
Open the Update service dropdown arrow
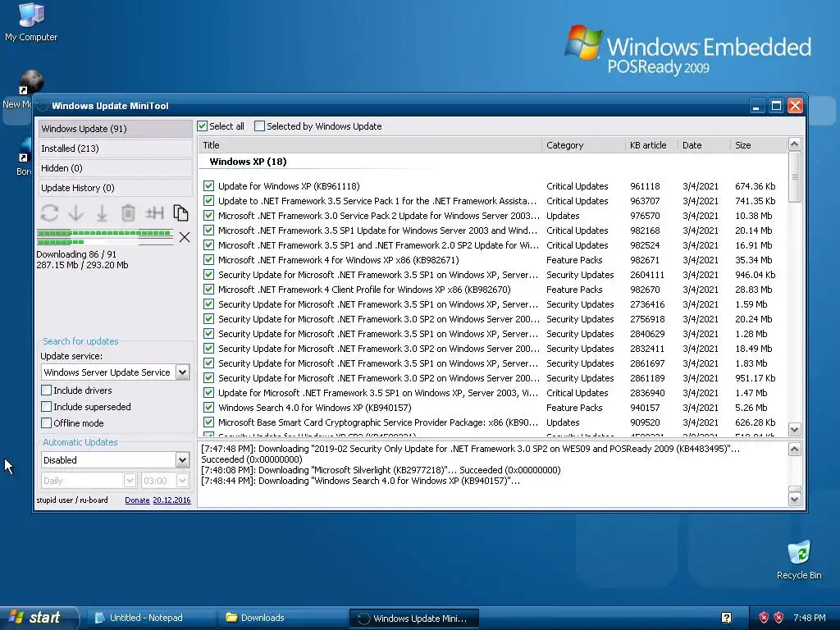pos(183,372)
